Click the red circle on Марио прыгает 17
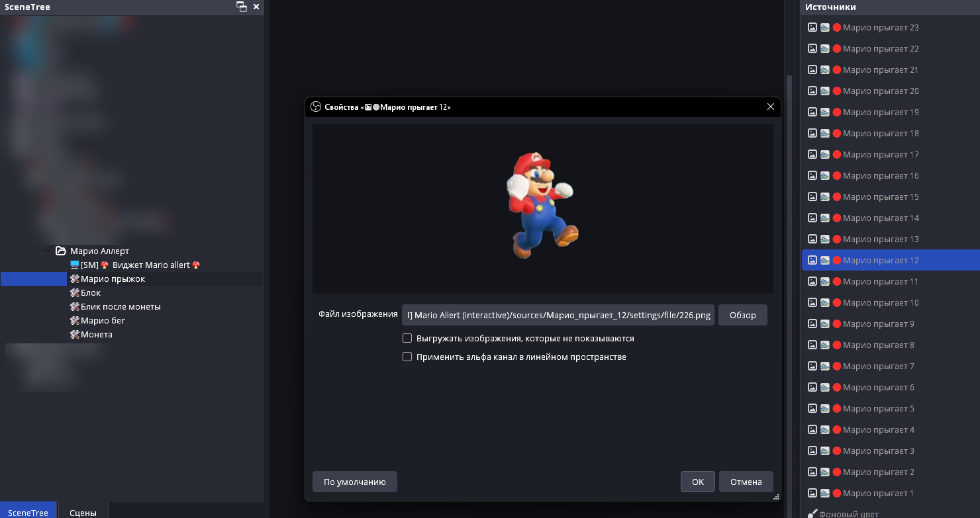This screenshot has width=980, height=518. (x=836, y=155)
